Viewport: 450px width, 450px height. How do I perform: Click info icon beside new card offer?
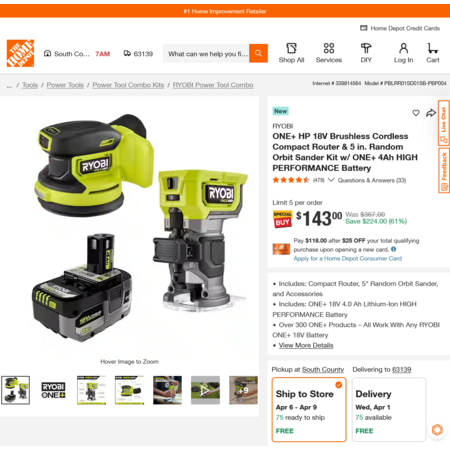pyautogui.click(x=394, y=249)
